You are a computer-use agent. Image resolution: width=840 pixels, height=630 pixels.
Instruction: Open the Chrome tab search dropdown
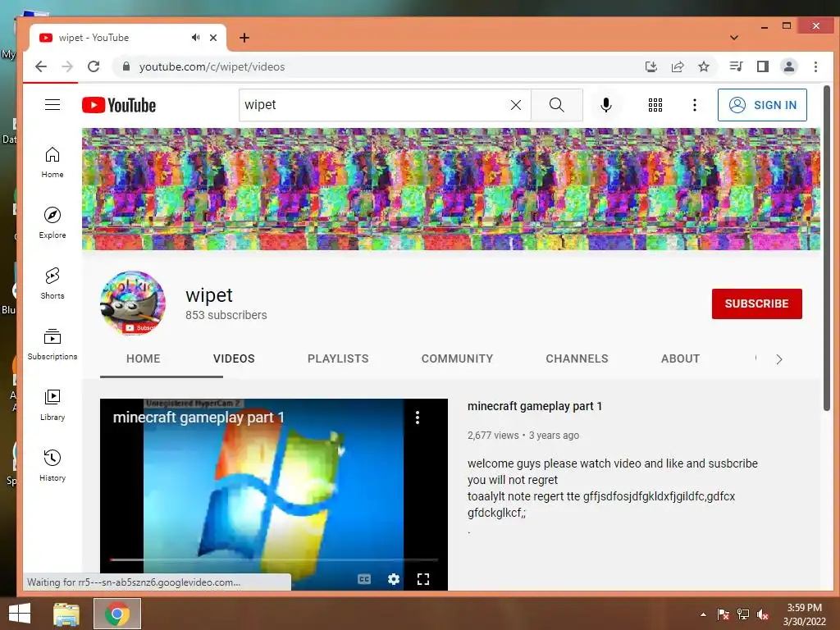coord(734,38)
